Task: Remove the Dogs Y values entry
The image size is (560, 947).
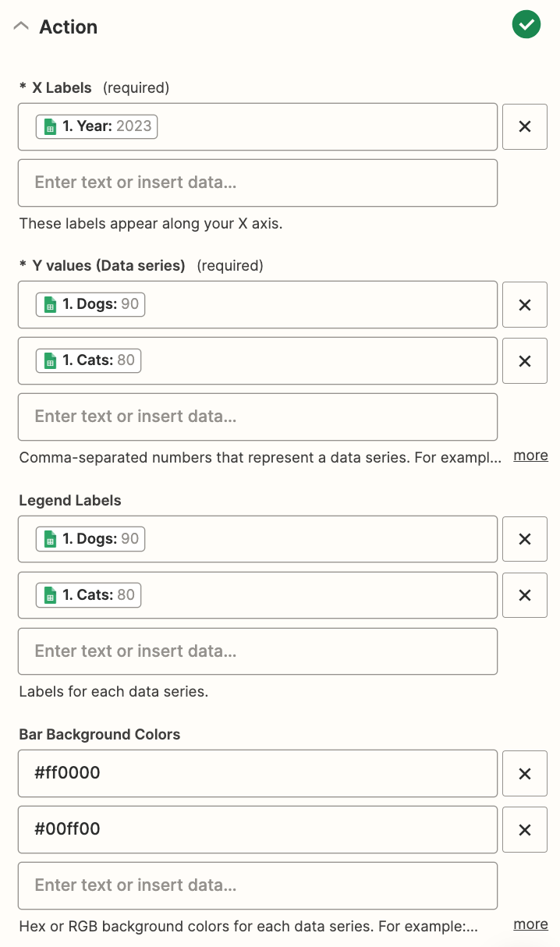Action: (x=525, y=304)
